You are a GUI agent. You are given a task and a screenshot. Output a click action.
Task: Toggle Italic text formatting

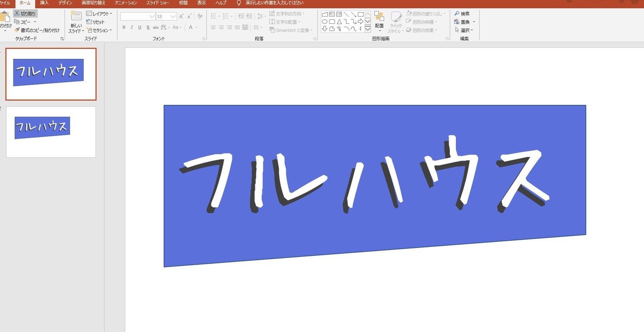(132, 27)
